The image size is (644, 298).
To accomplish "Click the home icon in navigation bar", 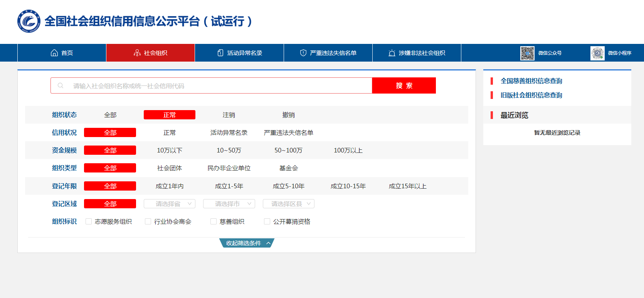I will tap(54, 53).
